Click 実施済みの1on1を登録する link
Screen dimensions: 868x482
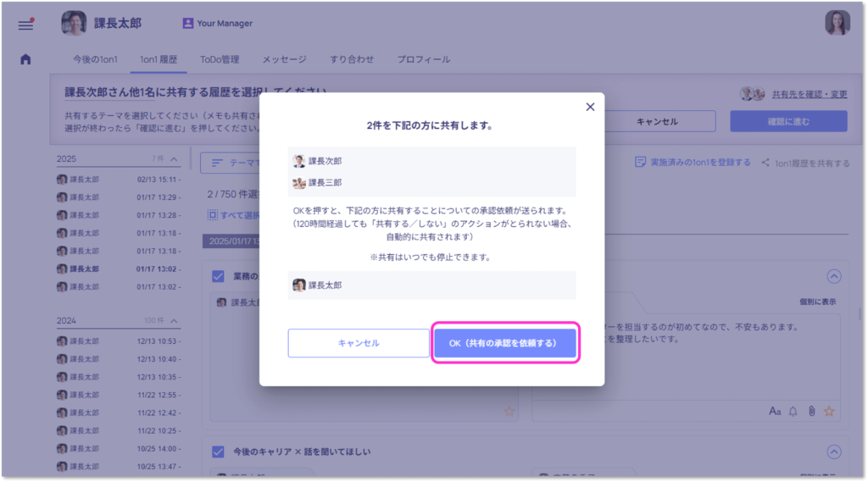(700, 162)
